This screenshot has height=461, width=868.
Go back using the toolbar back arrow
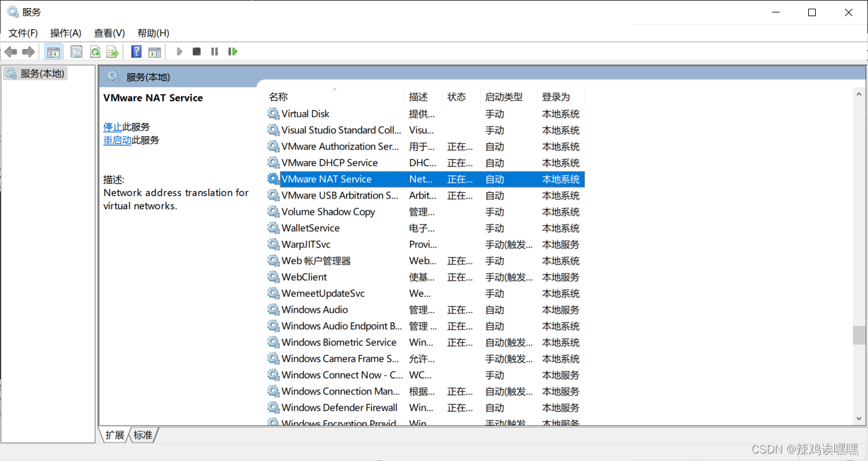11,52
